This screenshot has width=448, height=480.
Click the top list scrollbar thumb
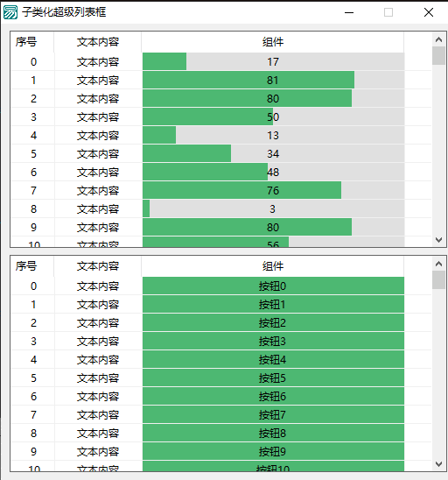(x=439, y=56)
